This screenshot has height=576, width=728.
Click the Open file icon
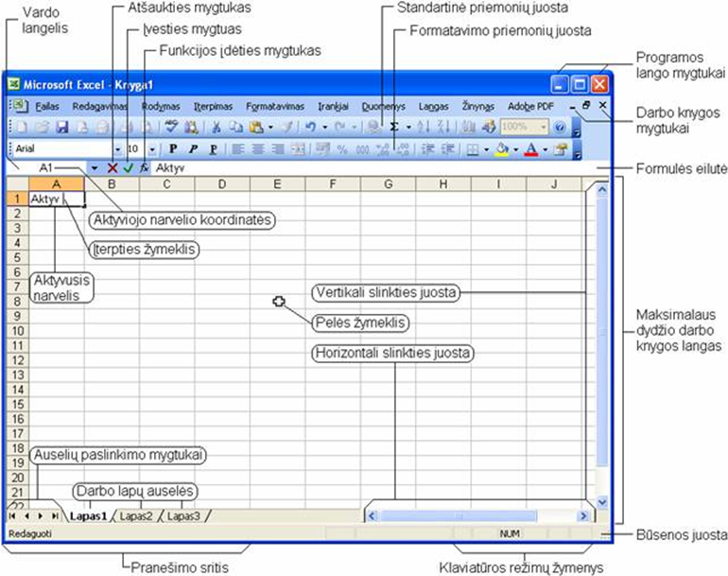point(42,127)
